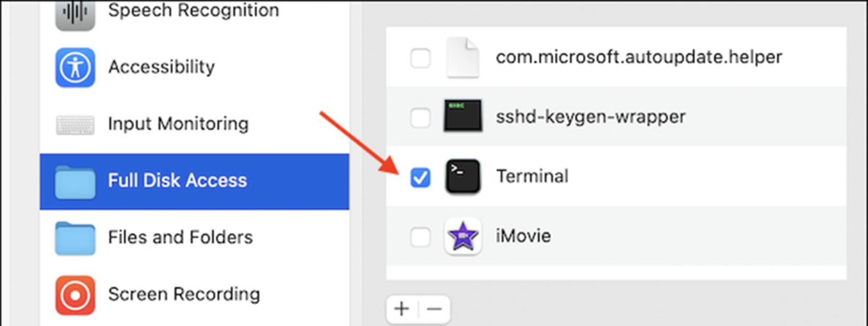The height and width of the screenshot is (326, 868).
Task: Uncheck the Terminal full disk access checkbox
Action: click(x=420, y=177)
